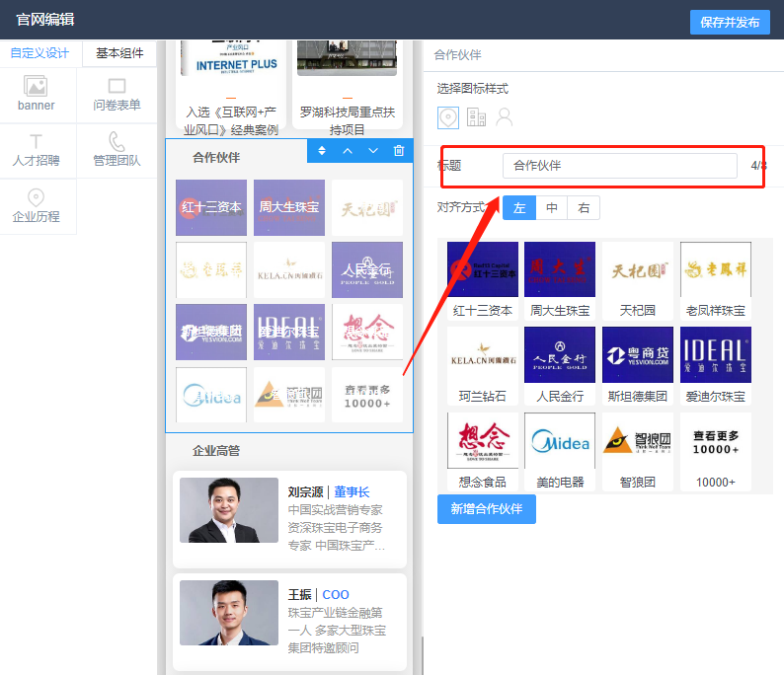Image resolution: width=784 pixels, height=675 pixels.
Task: Click the drag-sort handle icon on 合作伙伴 block
Action: (322, 150)
